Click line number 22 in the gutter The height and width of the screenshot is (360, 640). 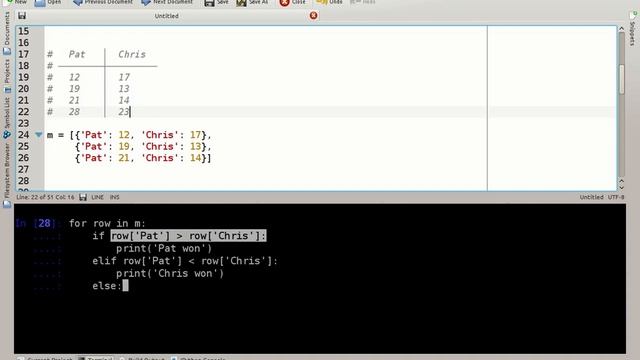(24, 112)
